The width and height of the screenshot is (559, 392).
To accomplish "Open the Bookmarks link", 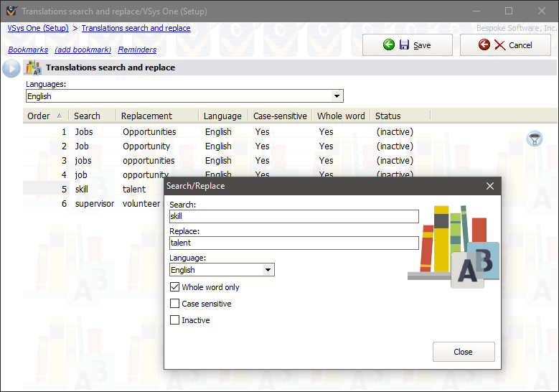I will tap(28, 50).
